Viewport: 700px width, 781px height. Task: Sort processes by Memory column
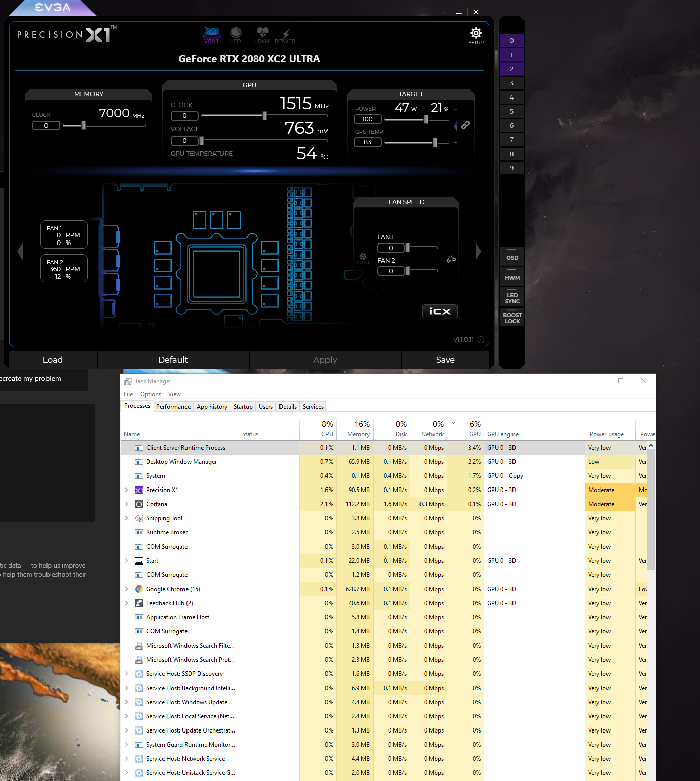355,429
